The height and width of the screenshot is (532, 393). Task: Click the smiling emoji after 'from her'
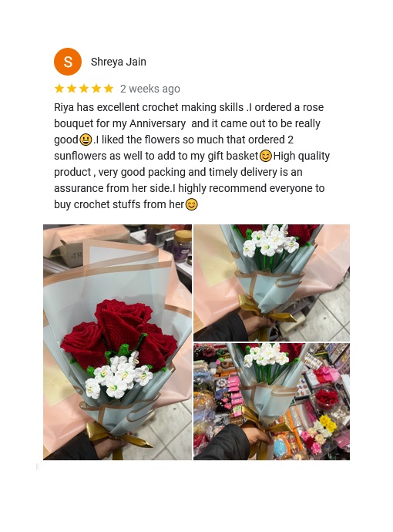(x=192, y=204)
